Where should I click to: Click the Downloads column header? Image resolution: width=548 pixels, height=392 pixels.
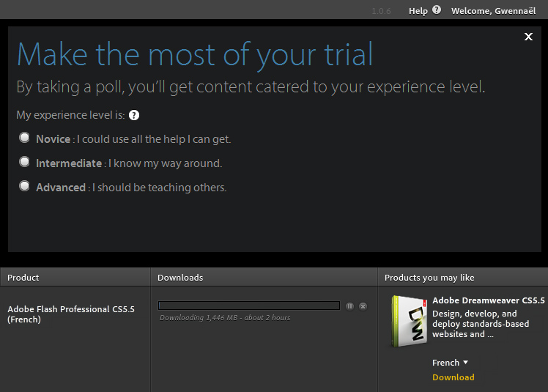coord(180,278)
